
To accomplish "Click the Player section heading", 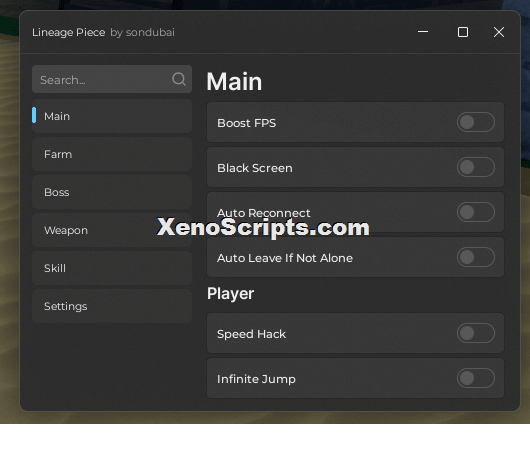I will pyautogui.click(x=231, y=293).
